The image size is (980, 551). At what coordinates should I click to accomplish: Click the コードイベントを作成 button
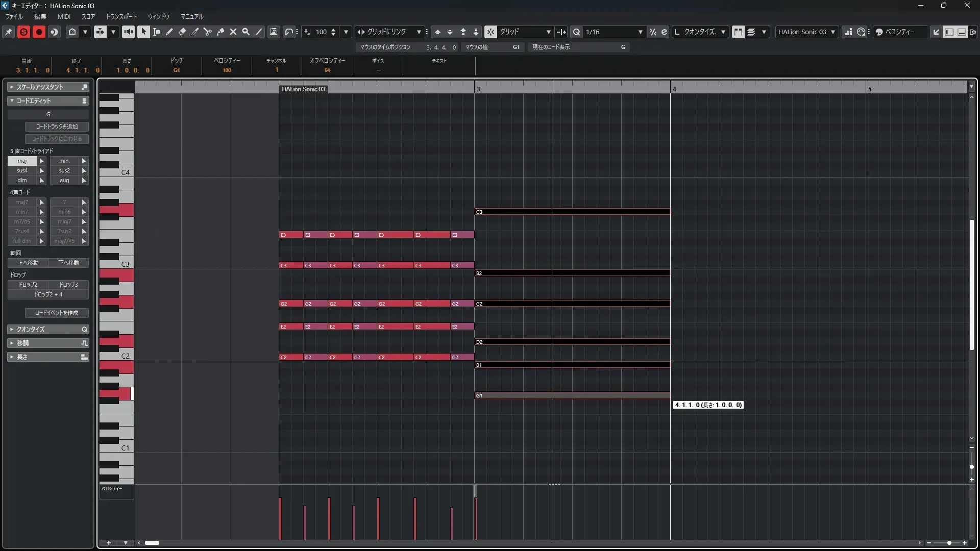[x=57, y=313]
